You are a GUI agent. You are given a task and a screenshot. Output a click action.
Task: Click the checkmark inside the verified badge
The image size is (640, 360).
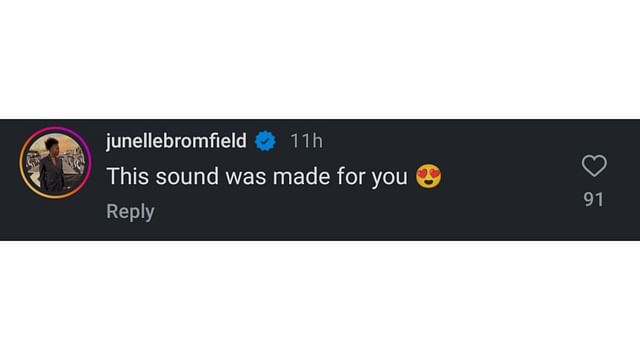tap(265, 141)
